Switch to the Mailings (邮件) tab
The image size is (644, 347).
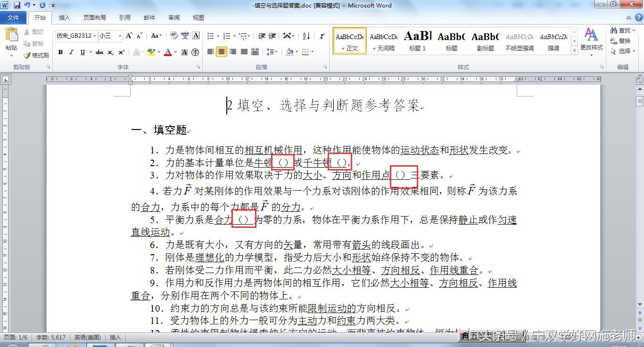click(x=149, y=18)
